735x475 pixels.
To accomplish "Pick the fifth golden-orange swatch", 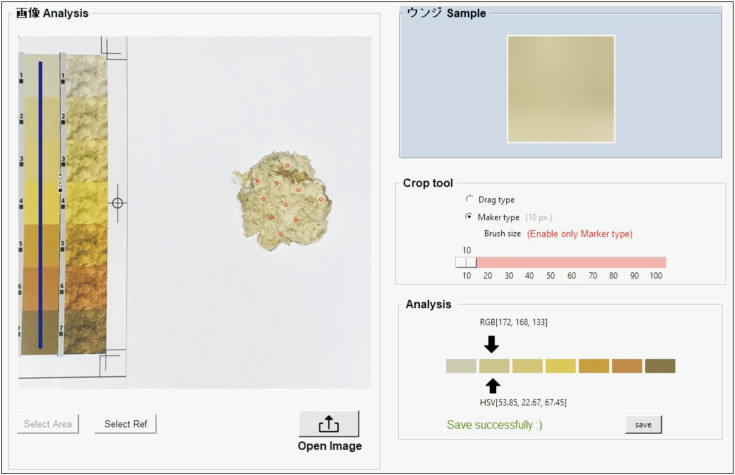I will pos(593,366).
